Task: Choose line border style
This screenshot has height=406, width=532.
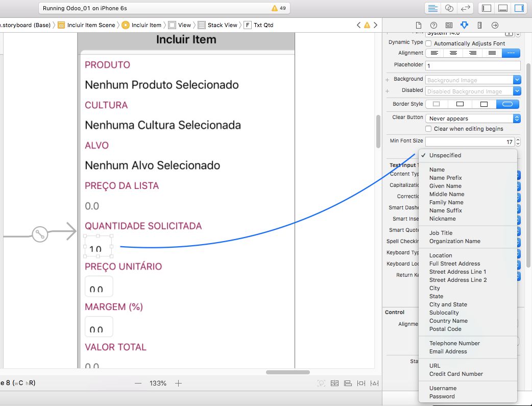Action: click(460, 104)
